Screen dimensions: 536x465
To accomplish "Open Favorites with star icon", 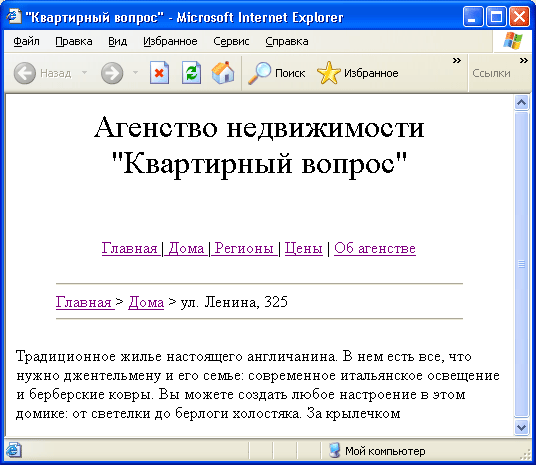I will (329, 73).
